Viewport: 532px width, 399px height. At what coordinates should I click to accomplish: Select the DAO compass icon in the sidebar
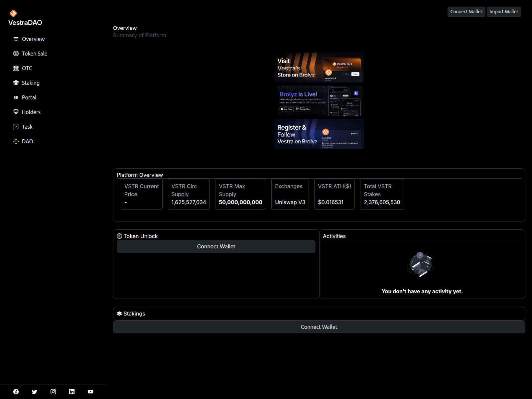(x=16, y=141)
